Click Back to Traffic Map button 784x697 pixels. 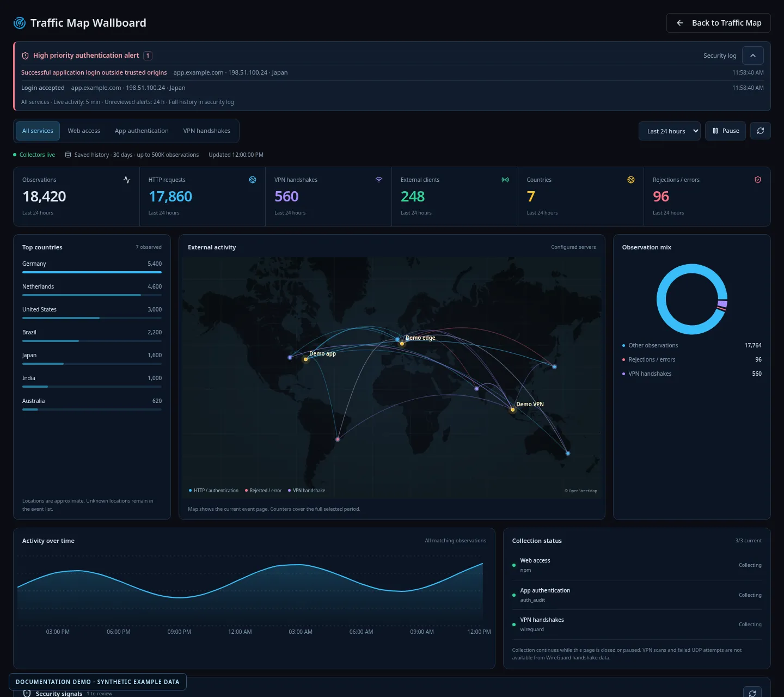tap(719, 23)
